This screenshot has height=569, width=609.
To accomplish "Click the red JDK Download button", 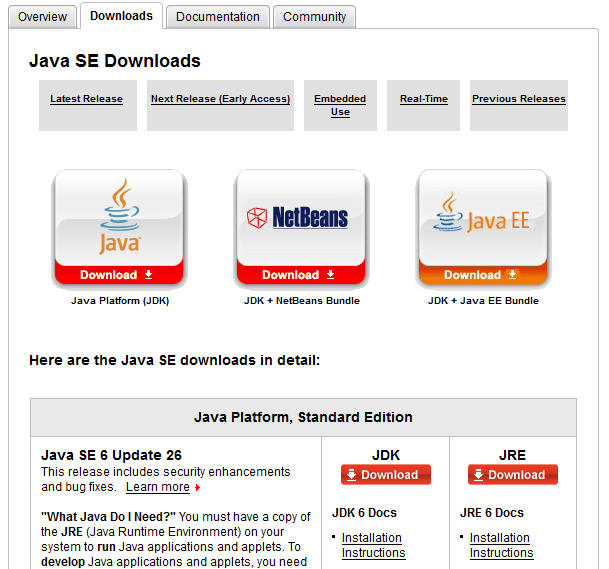I will pyautogui.click(x=386, y=475).
